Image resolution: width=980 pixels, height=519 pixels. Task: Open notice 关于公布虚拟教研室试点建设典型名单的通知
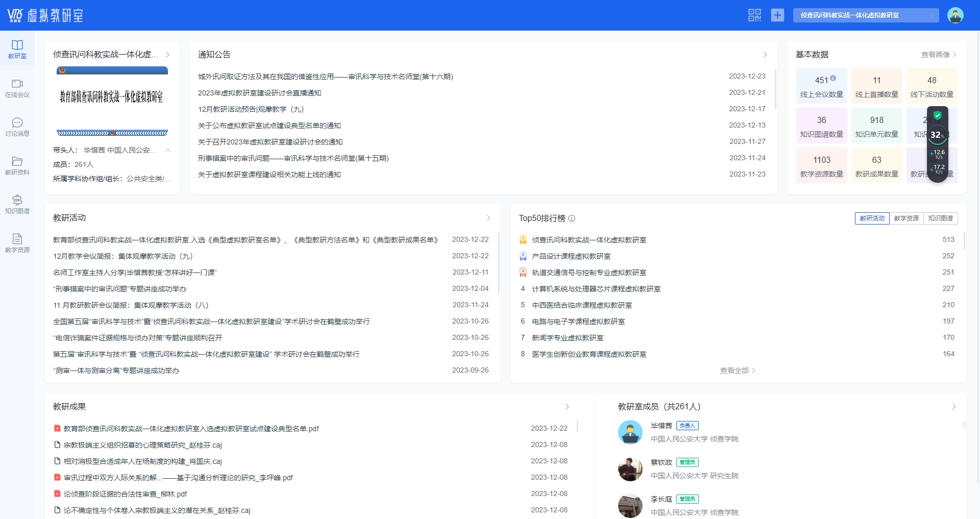[269, 126]
